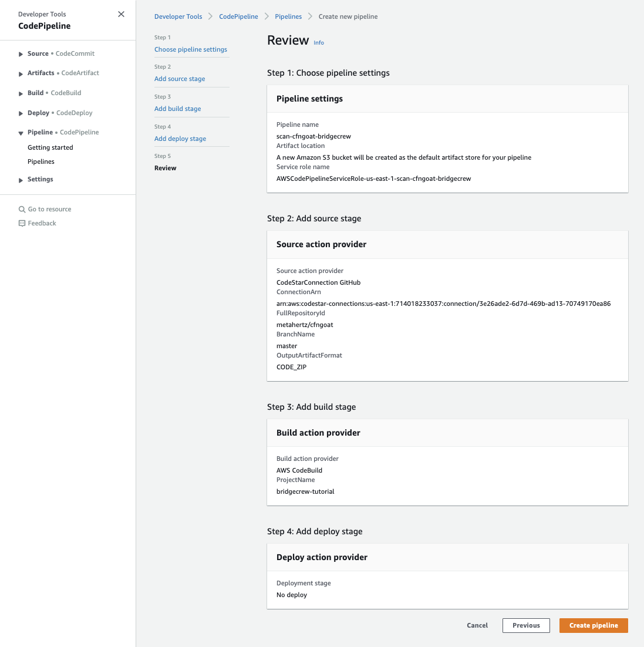Open Add build stage step
The height and width of the screenshot is (647, 644).
point(178,109)
